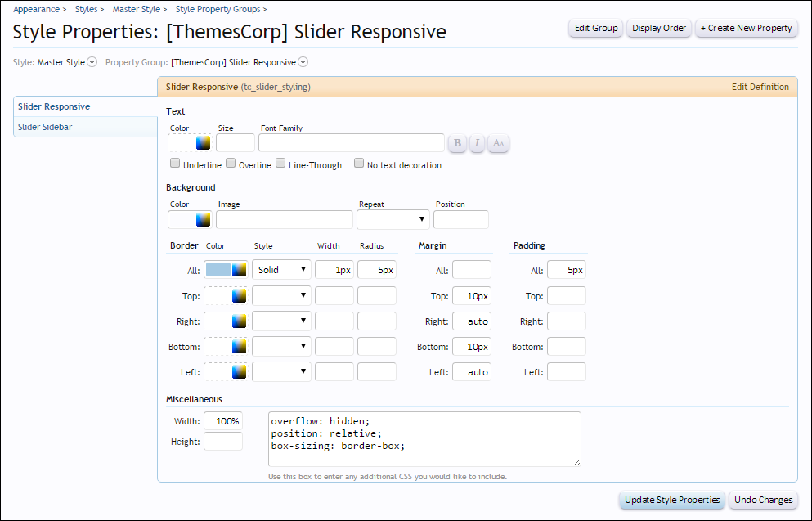Open the Background Repeat dropdown
This screenshot has width=812, height=521.
coord(393,219)
